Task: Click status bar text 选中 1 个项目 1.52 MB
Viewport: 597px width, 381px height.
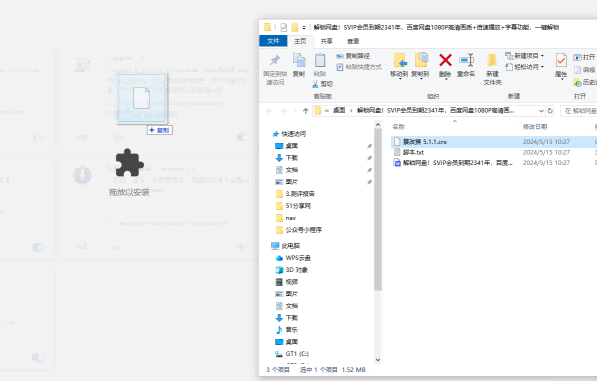Action: point(333,370)
